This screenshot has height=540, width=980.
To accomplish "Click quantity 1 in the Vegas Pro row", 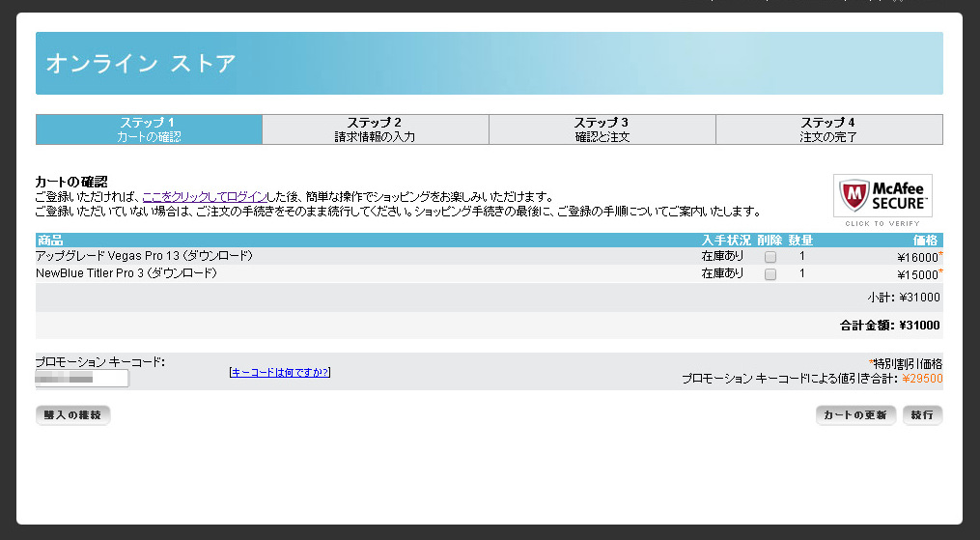I will tap(802, 256).
